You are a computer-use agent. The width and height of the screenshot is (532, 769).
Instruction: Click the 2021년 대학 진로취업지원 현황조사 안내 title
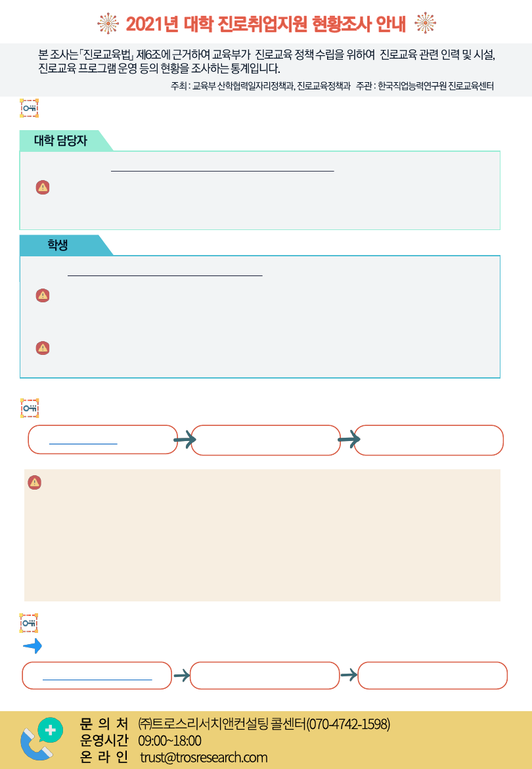pos(266,24)
